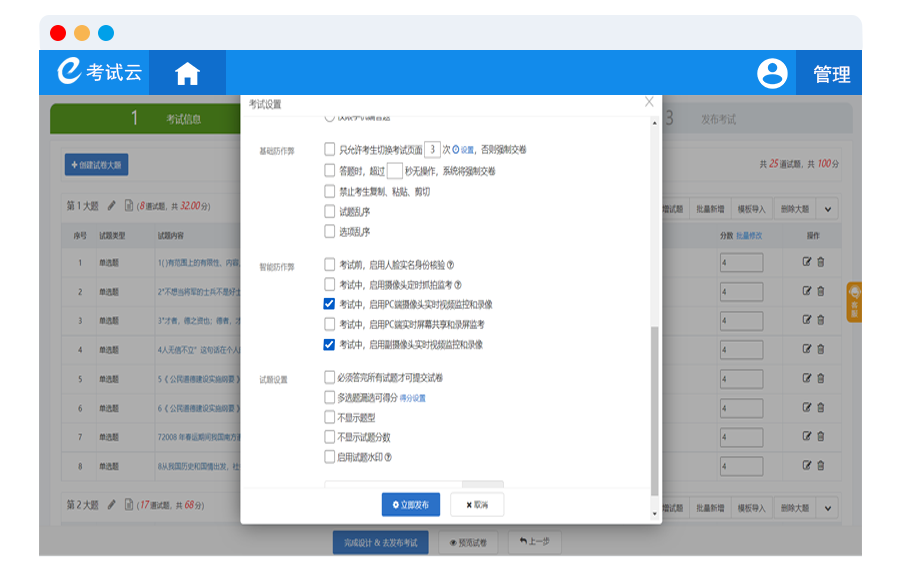Open the 得分设置 link
This screenshot has height=580, width=909.
(x=413, y=398)
